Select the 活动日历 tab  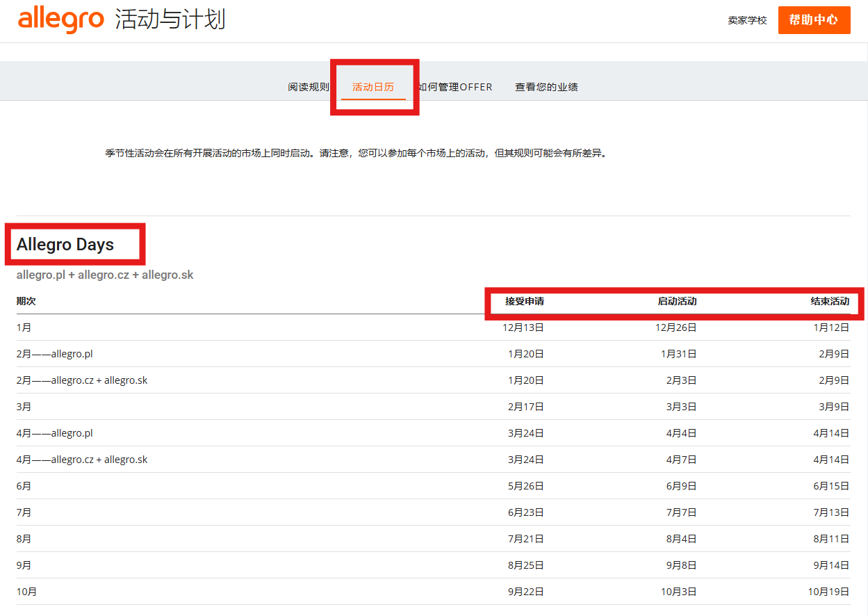tap(373, 87)
